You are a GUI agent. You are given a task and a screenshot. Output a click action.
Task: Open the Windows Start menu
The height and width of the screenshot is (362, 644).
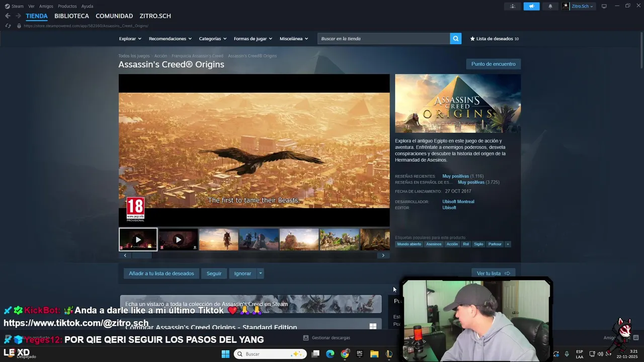[225, 354]
